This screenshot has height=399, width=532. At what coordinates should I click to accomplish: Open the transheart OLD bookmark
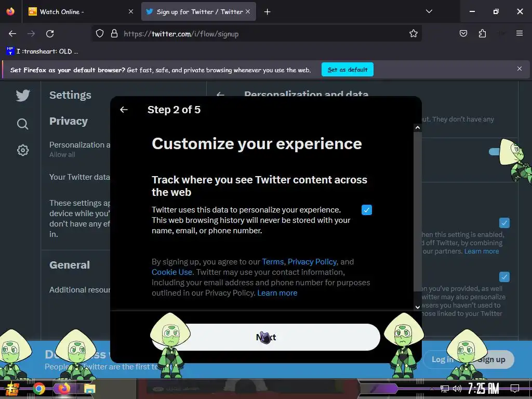coord(43,51)
